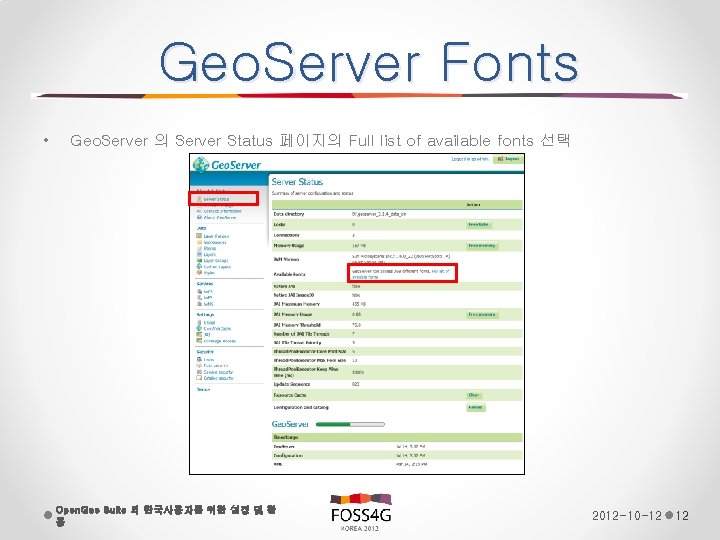Click the JVM Version row label

(287, 259)
